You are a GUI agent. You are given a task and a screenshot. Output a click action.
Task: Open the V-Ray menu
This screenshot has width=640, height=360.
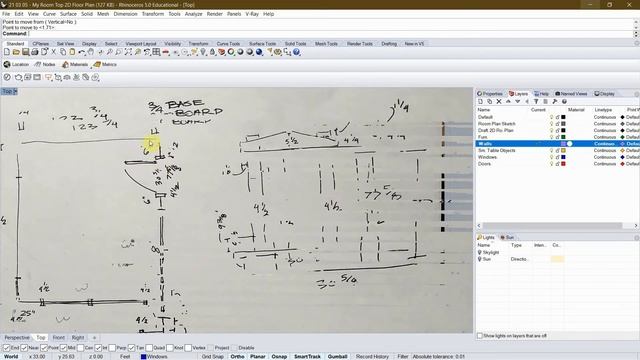(252, 14)
